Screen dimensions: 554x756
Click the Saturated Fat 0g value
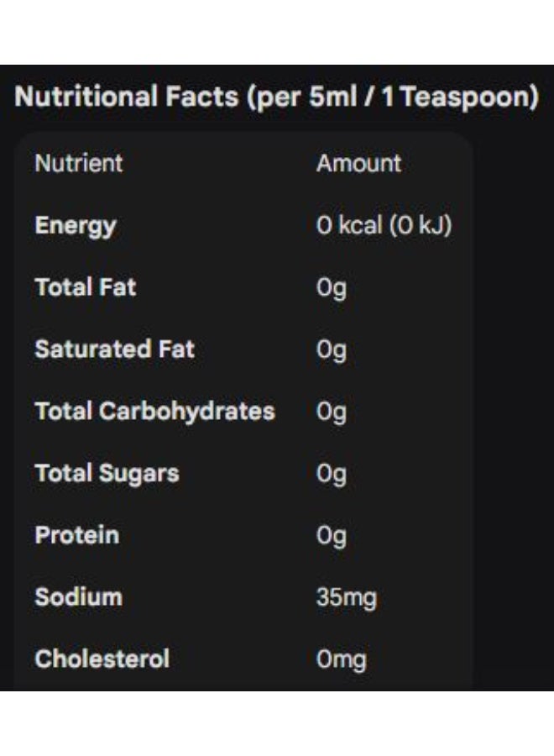click(332, 351)
